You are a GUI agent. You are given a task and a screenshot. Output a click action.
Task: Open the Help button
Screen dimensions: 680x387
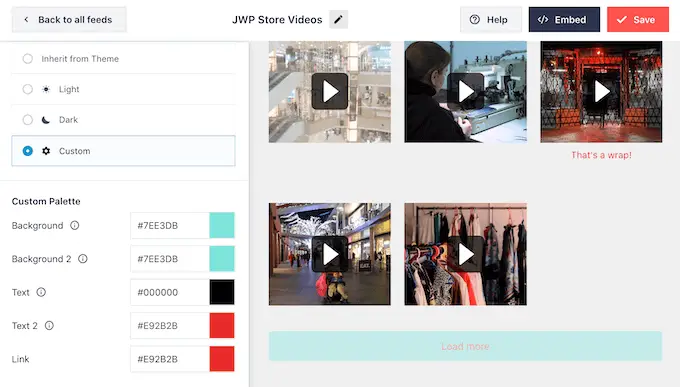[491, 20]
